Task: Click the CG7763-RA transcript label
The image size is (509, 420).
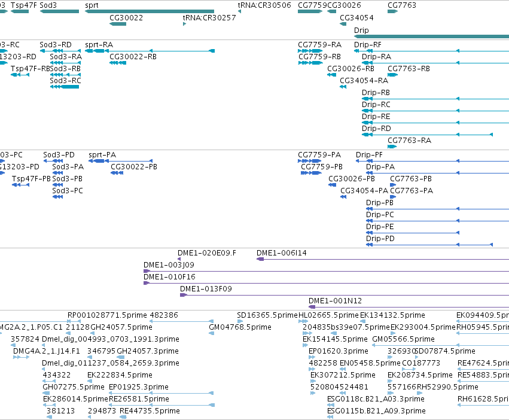Action: click(409, 141)
